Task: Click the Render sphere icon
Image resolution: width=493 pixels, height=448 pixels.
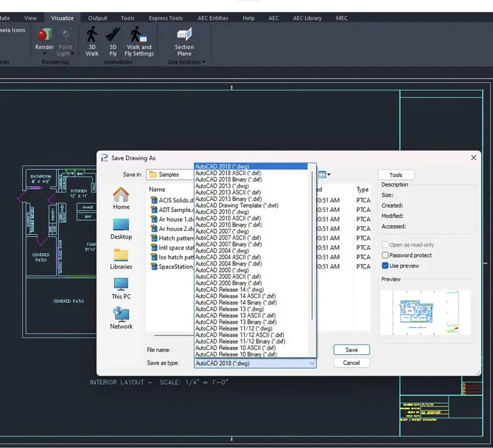Action: 44,35
